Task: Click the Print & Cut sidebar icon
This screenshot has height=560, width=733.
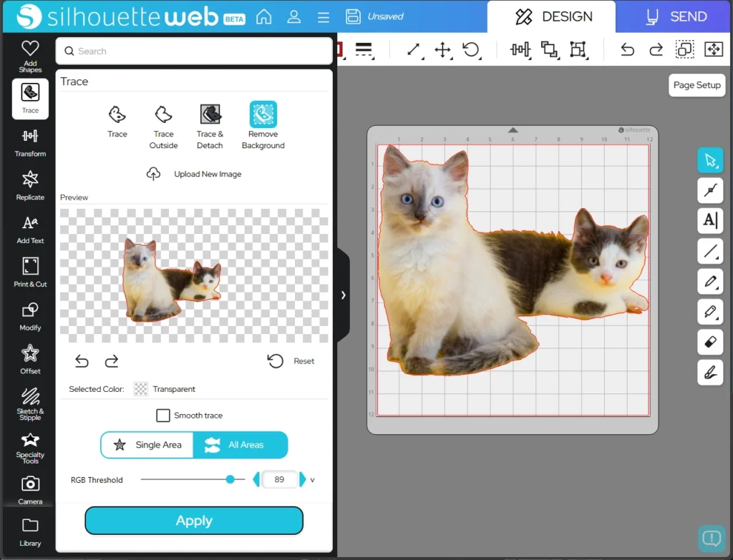Action: (x=30, y=272)
